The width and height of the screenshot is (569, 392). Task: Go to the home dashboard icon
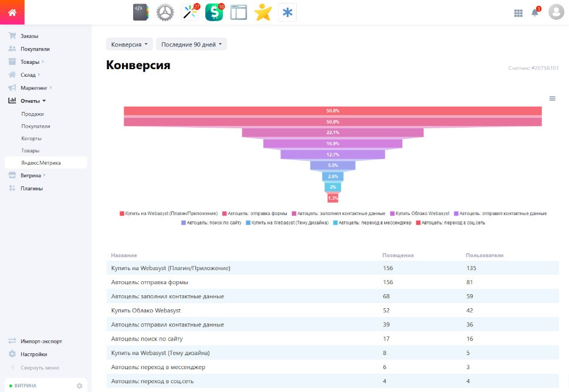tap(12, 12)
